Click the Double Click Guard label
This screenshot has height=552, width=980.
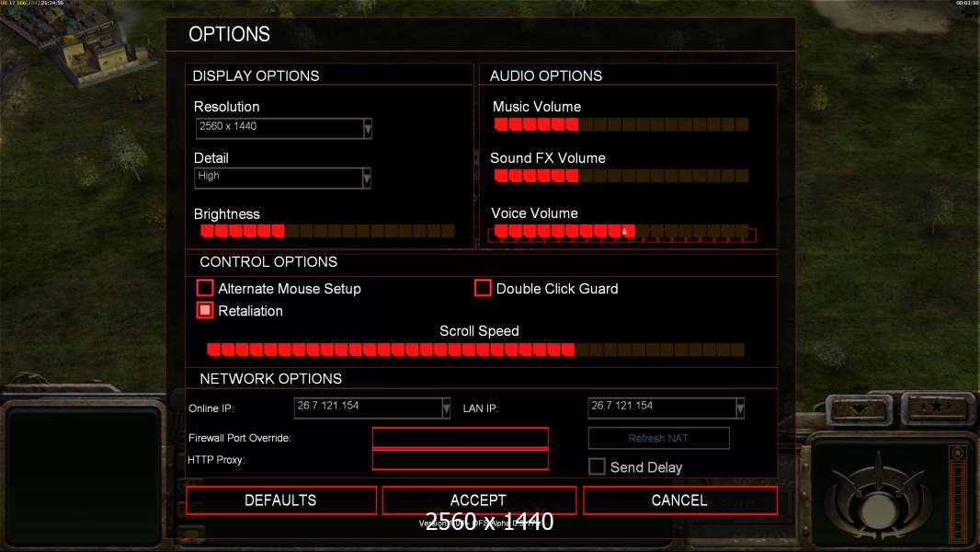557,289
